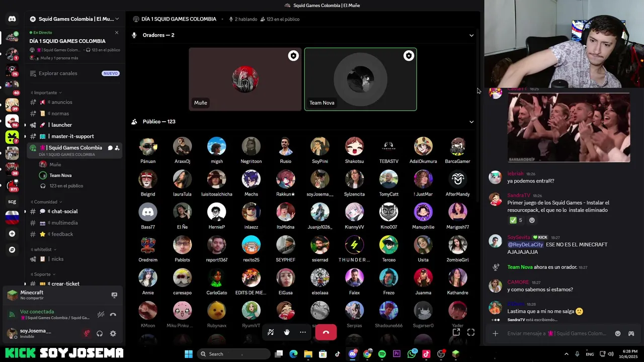Open the emoji picker in chat box
The image size is (644, 362).
tap(618, 333)
